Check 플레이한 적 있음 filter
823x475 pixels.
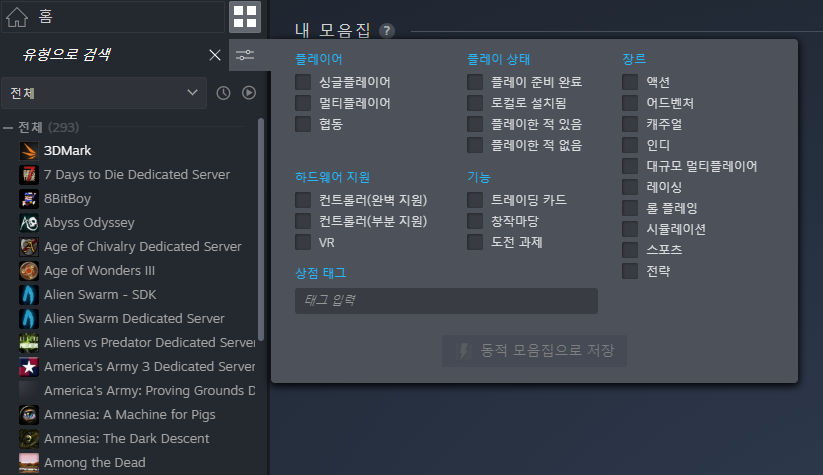click(x=475, y=124)
